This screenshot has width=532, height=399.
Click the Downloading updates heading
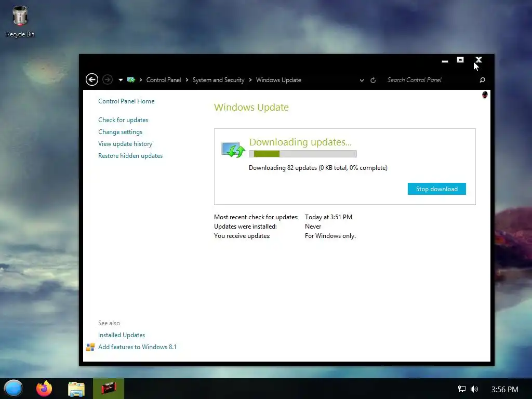pyautogui.click(x=300, y=142)
